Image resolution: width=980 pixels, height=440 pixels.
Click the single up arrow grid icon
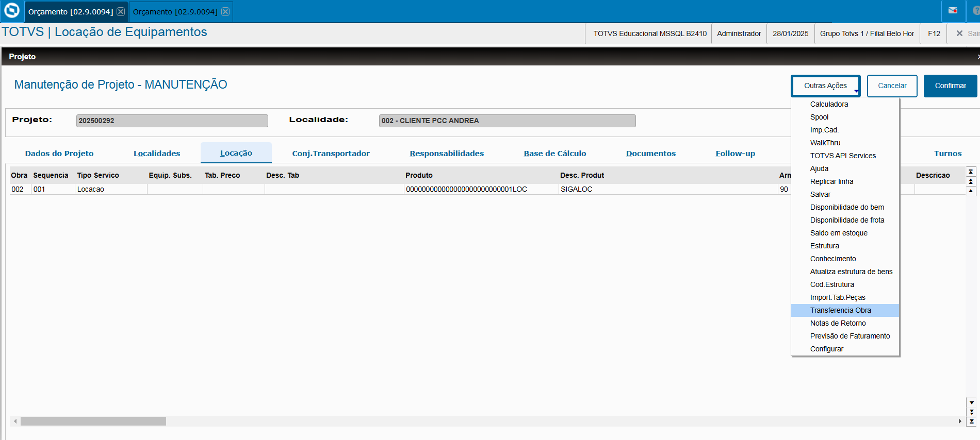(971, 191)
